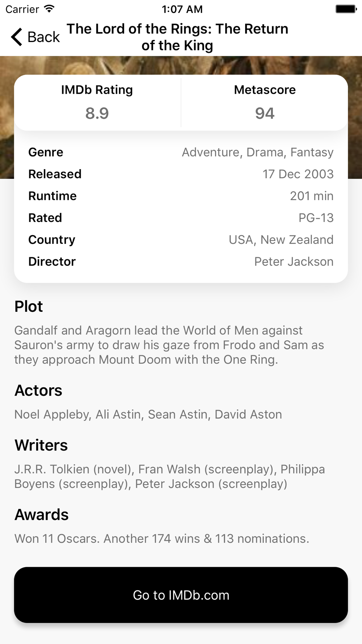The width and height of the screenshot is (362, 644).
Task: Tap the Awards Oscars text
Action: pyautogui.click(x=162, y=539)
